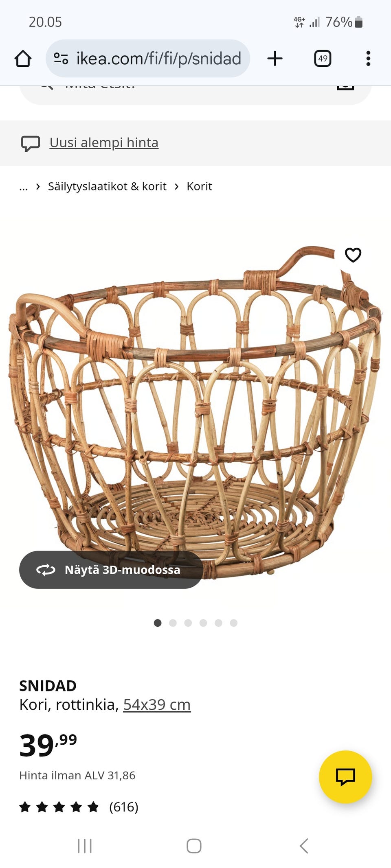Viewport: 391px width, 868px height.
Task: Select the last image carousel dot
Action: coord(233,623)
